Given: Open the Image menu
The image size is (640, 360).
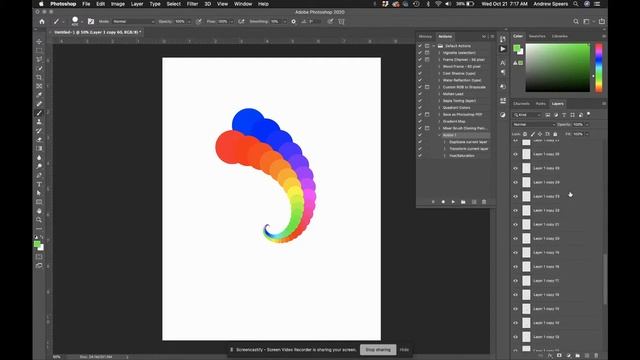Looking at the screenshot, I should (118, 4).
